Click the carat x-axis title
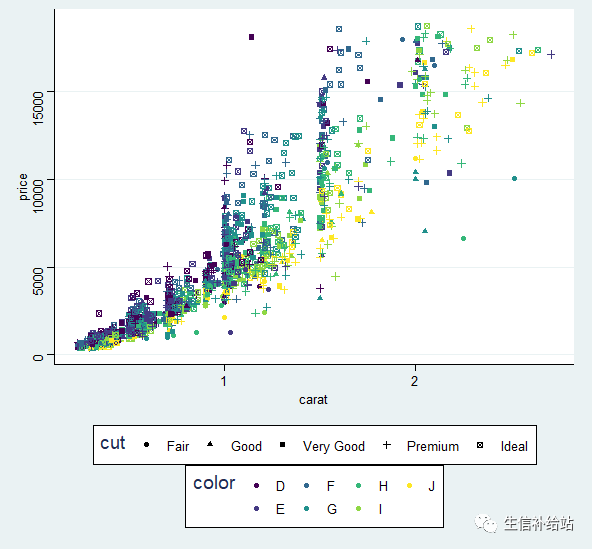Viewport: 592px width, 549px height. point(313,399)
